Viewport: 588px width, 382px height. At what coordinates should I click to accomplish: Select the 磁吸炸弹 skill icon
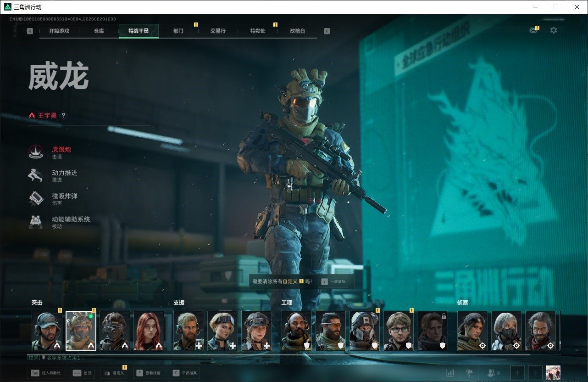click(36, 199)
